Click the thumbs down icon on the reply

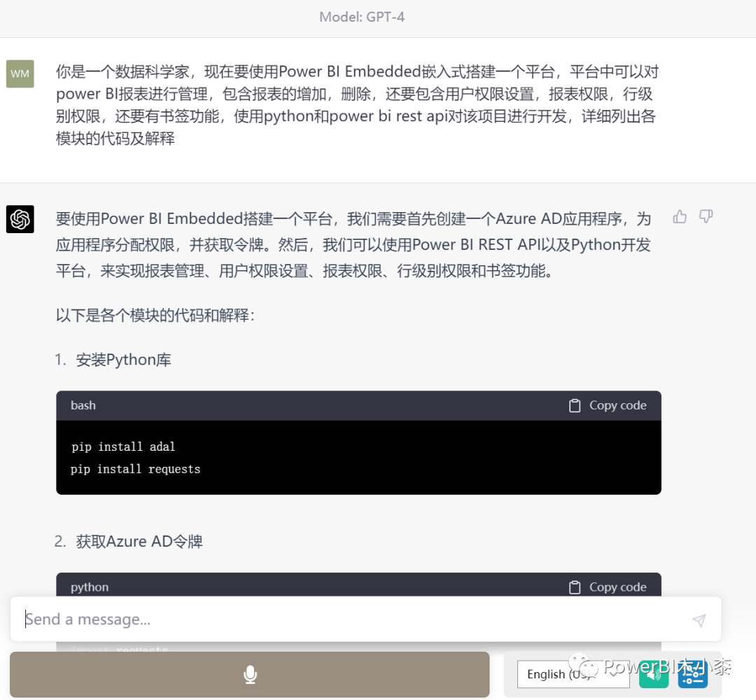(x=706, y=217)
